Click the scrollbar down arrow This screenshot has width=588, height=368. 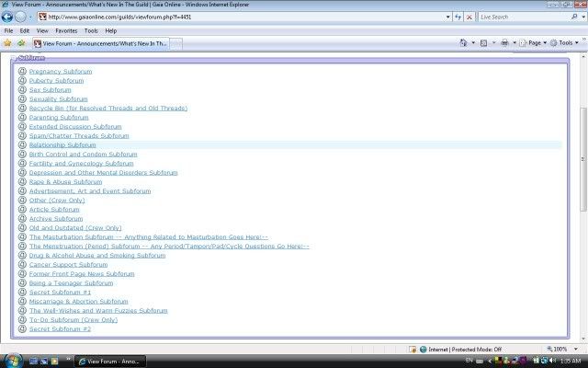(x=582, y=339)
